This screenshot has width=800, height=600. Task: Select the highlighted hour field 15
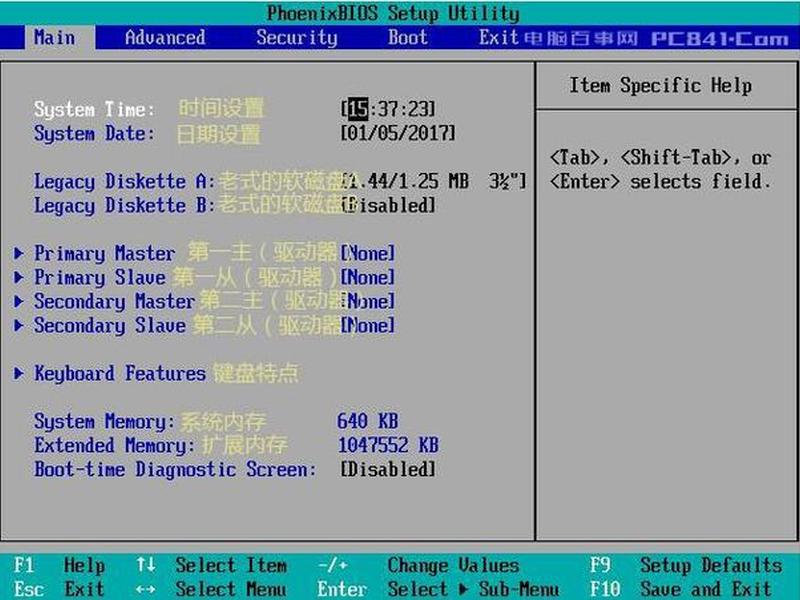coord(359,109)
